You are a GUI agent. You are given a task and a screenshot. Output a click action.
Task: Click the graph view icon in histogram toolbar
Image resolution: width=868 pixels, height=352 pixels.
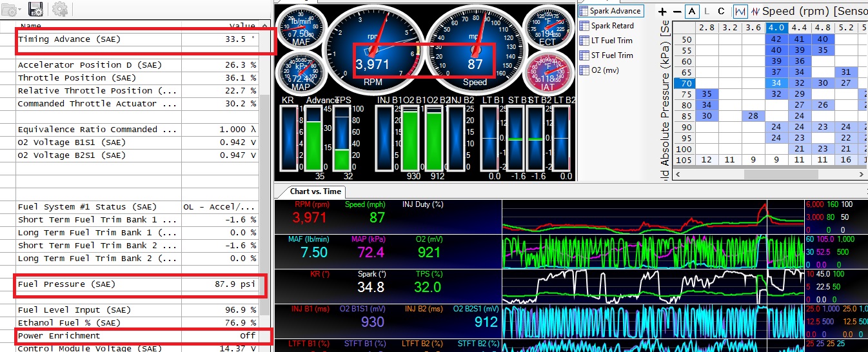pyautogui.click(x=740, y=12)
